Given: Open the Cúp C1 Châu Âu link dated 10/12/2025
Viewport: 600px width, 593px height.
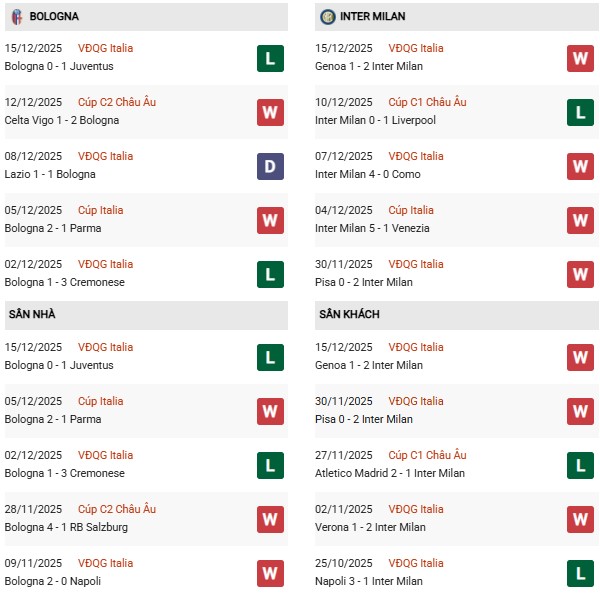Looking at the screenshot, I should (x=427, y=102).
